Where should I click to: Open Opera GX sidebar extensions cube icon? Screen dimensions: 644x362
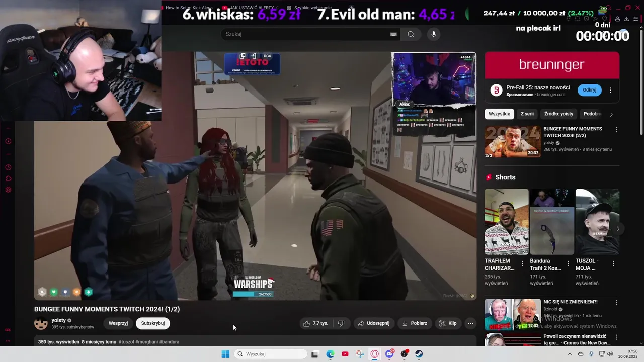pos(8,178)
